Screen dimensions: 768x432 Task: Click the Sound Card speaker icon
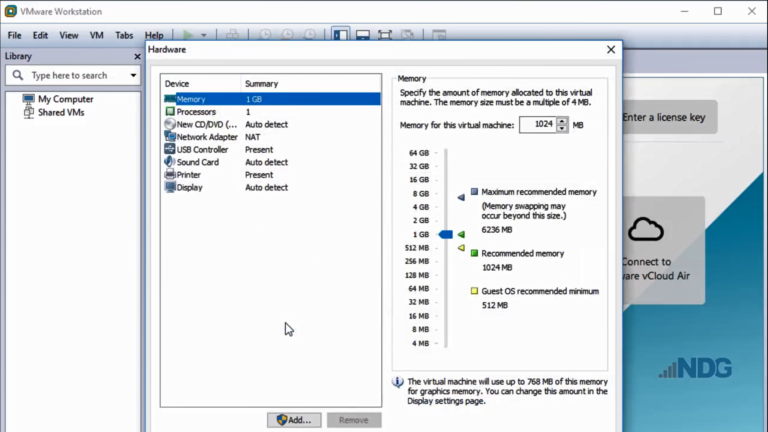169,162
